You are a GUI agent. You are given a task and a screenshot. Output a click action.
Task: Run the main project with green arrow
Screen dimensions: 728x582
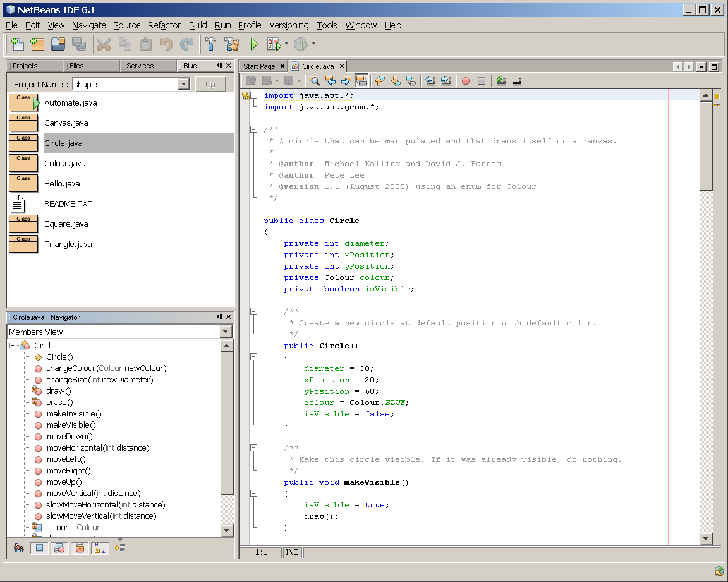[254, 44]
